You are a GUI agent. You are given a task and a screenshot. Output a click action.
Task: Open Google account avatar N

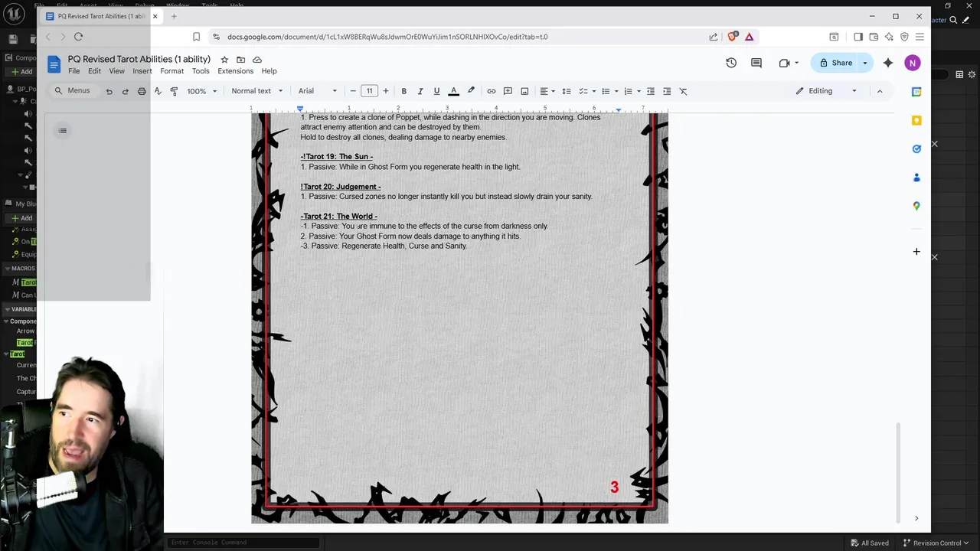912,63
